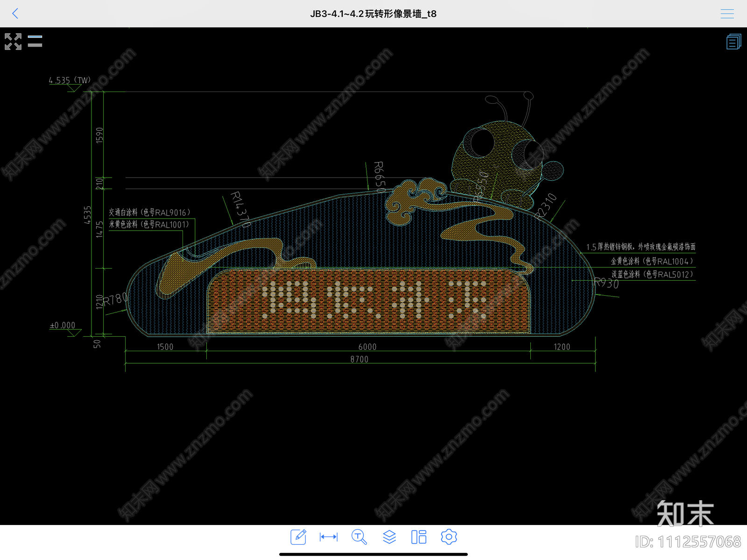Tap the R930 radius annotation
This screenshot has height=560, width=747.
(x=606, y=283)
